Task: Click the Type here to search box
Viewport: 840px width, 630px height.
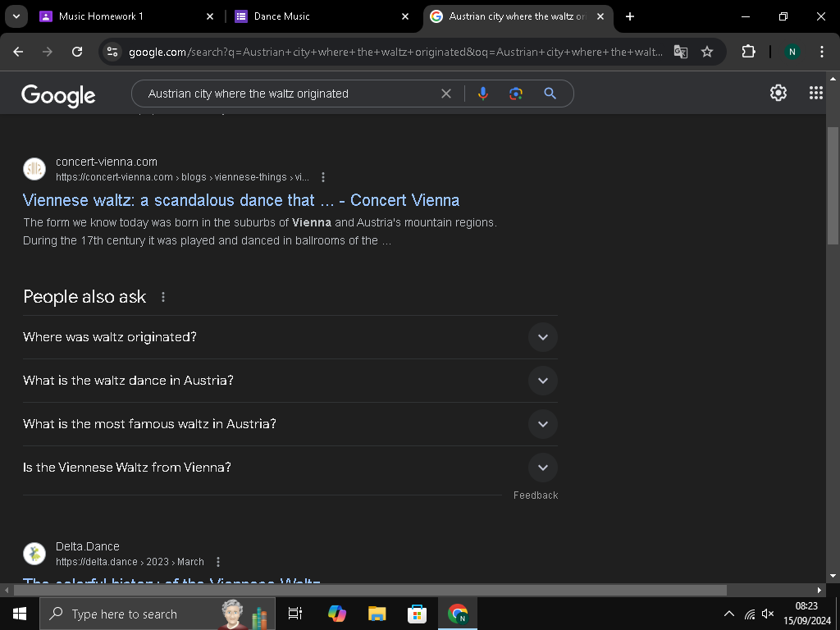Action: coord(157,614)
